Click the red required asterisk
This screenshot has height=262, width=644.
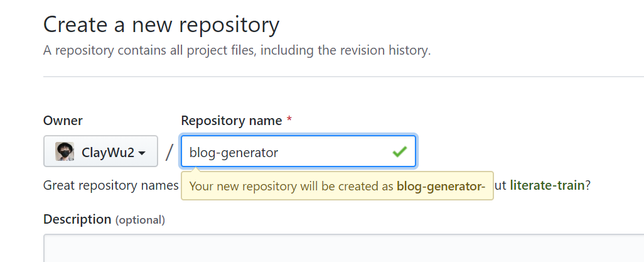(x=289, y=120)
